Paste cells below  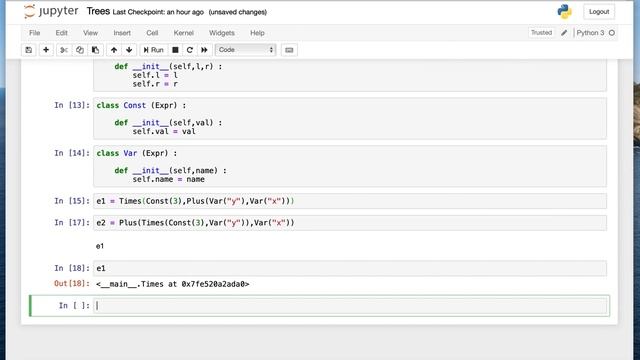coord(95,50)
